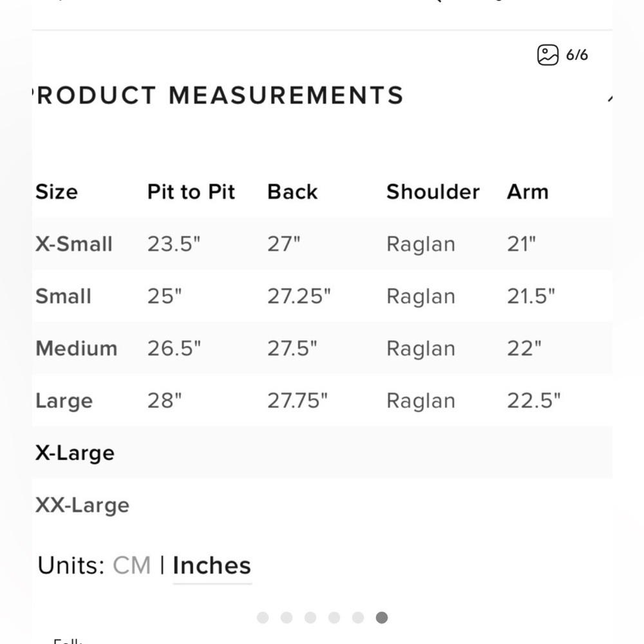Click the Back column header
644x644 pixels.
point(292,192)
